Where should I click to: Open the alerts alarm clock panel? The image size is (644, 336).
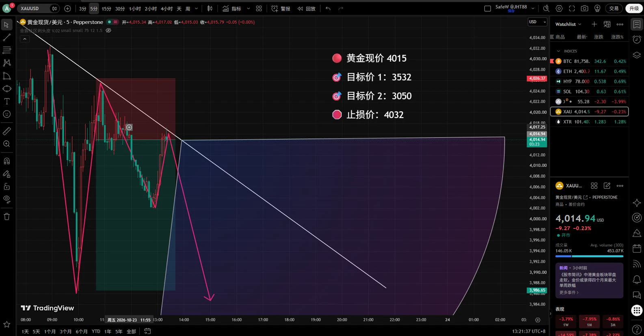point(637,39)
